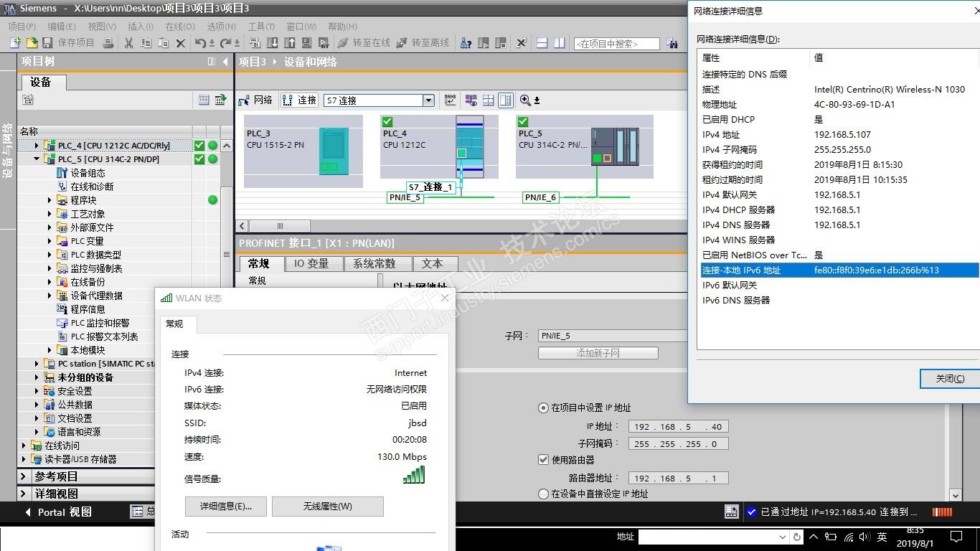Click the download to device icon
Image resolution: width=980 pixels, height=551 pixels.
tap(273, 43)
